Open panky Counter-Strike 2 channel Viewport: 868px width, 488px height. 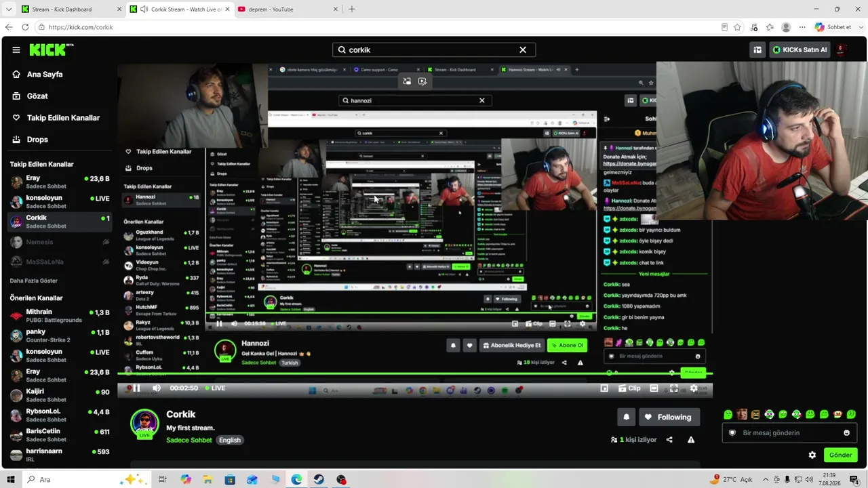pos(60,335)
